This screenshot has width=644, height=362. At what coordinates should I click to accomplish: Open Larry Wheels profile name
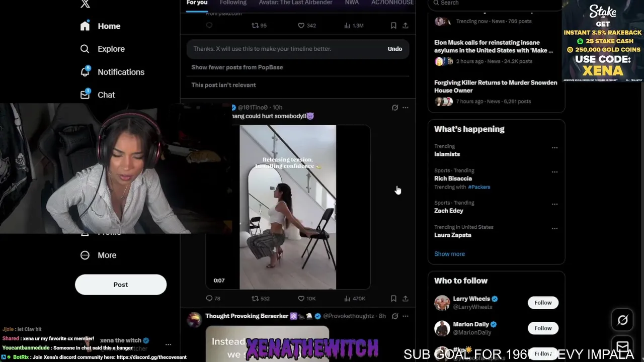[471, 299]
